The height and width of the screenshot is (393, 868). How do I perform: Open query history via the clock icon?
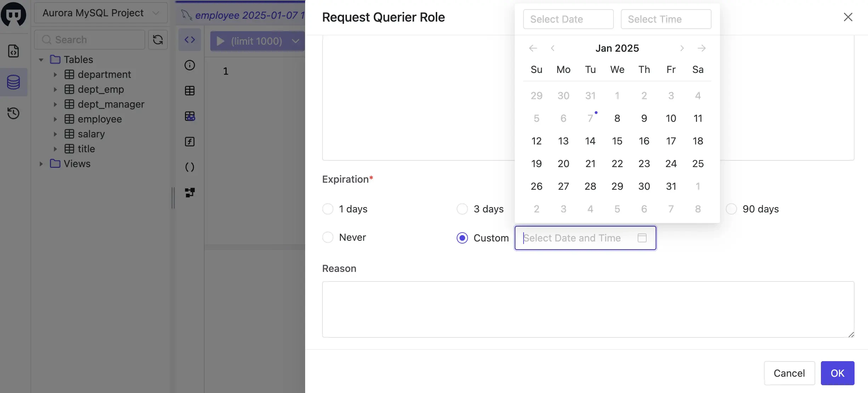tap(13, 113)
